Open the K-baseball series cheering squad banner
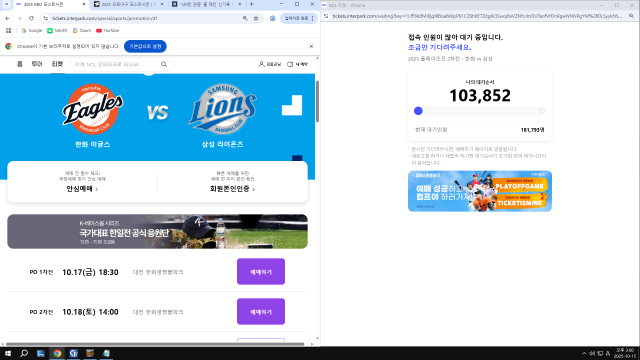640x360 pixels. coord(158,231)
